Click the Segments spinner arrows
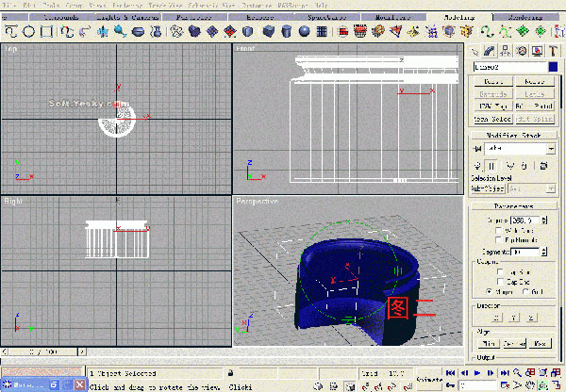The image size is (566, 392). click(544, 252)
